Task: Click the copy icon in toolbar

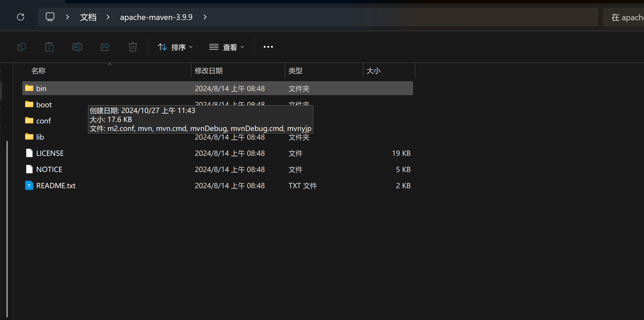Action: point(22,47)
